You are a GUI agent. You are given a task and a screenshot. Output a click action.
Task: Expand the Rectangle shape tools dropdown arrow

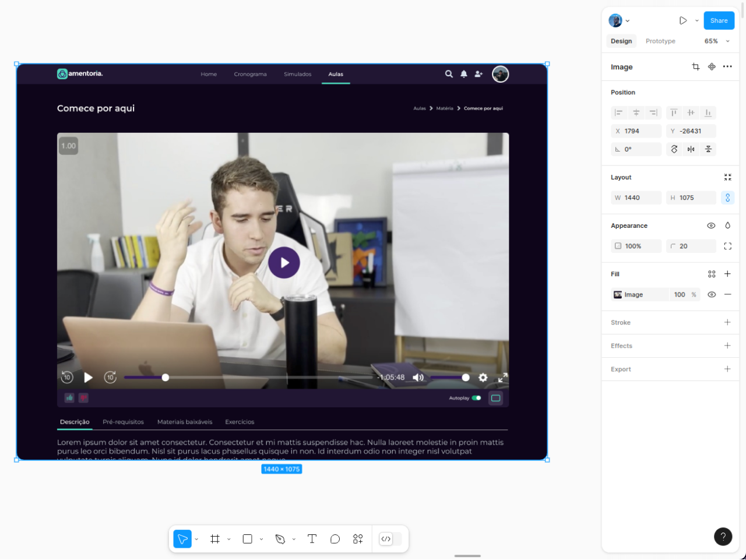261,539
